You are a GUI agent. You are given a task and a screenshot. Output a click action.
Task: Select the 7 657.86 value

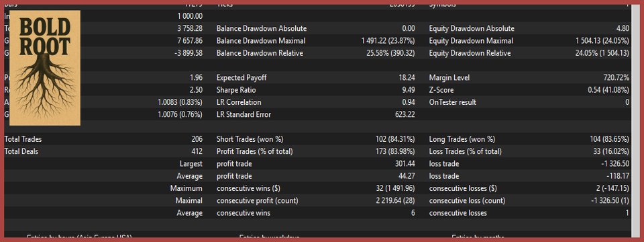tap(190, 41)
